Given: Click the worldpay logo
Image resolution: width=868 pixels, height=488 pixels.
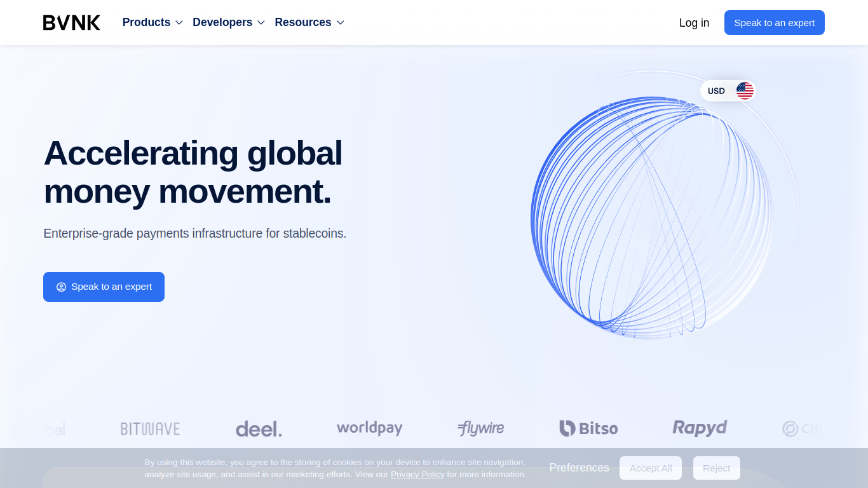Looking at the screenshot, I should pos(370,428).
